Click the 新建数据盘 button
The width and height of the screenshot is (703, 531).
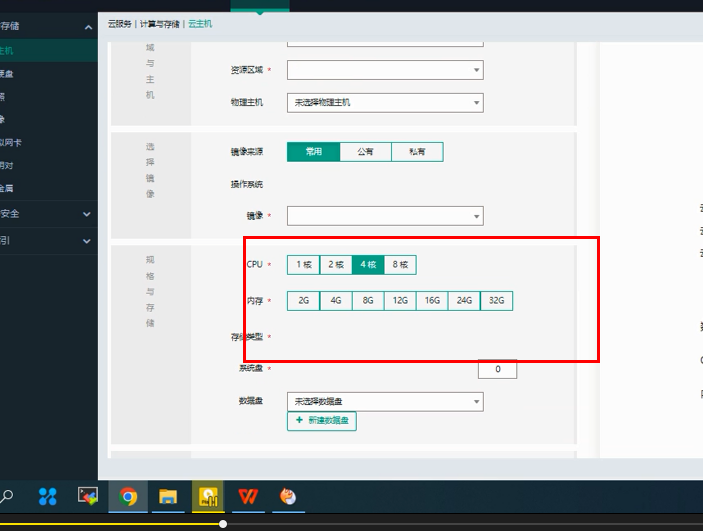click(322, 421)
